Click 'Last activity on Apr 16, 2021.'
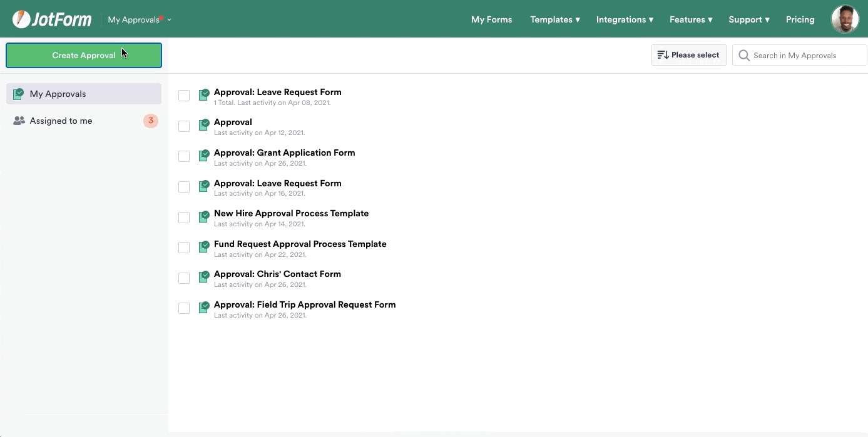 click(260, 194)
